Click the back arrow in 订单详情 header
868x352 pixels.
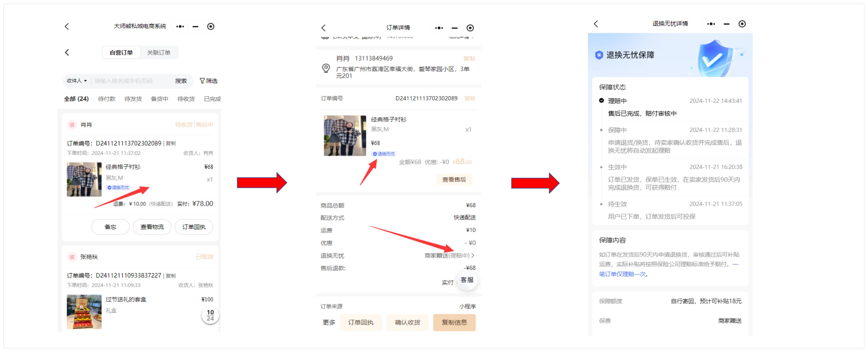click(x=324, y=28)
